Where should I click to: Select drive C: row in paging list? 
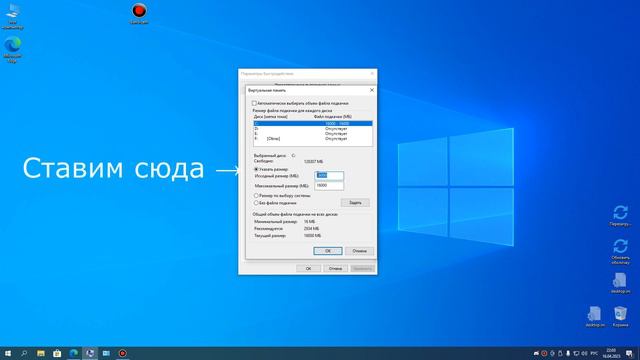[313, 123]
